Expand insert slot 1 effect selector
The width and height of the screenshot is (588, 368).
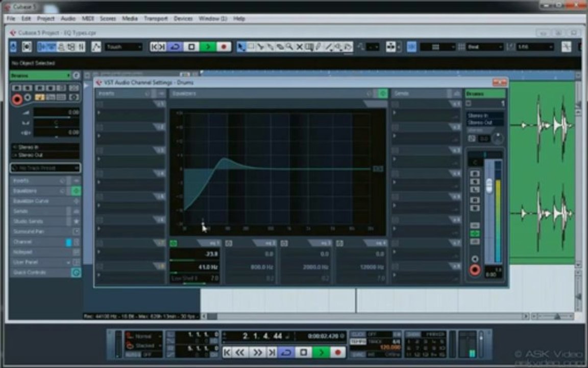click(130, 112)
